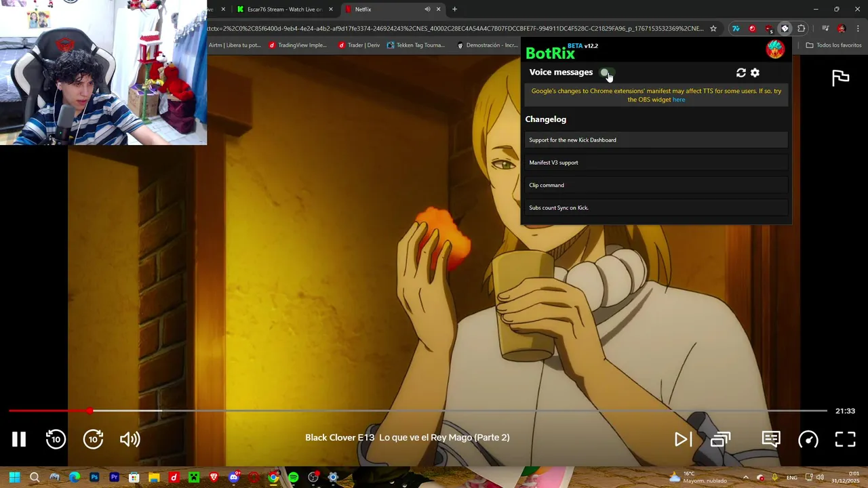Click 'Subs count Sync on Kick.' entry
The image size is (868, 488).
(656, 207)
